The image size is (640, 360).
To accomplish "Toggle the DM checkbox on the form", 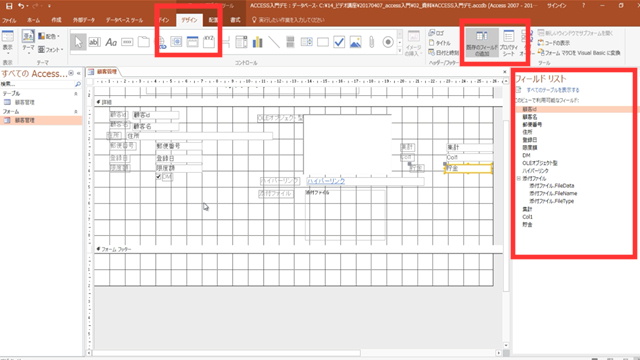I will pos(158,177).
